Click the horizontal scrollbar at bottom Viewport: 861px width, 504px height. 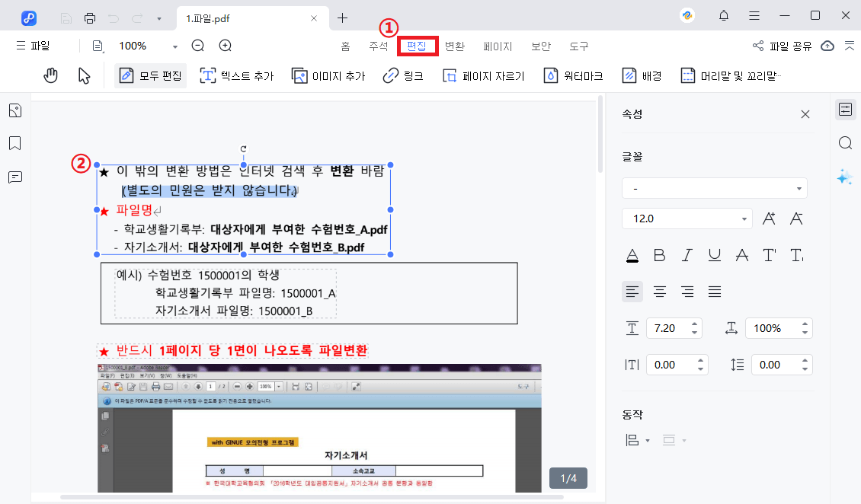312,497
